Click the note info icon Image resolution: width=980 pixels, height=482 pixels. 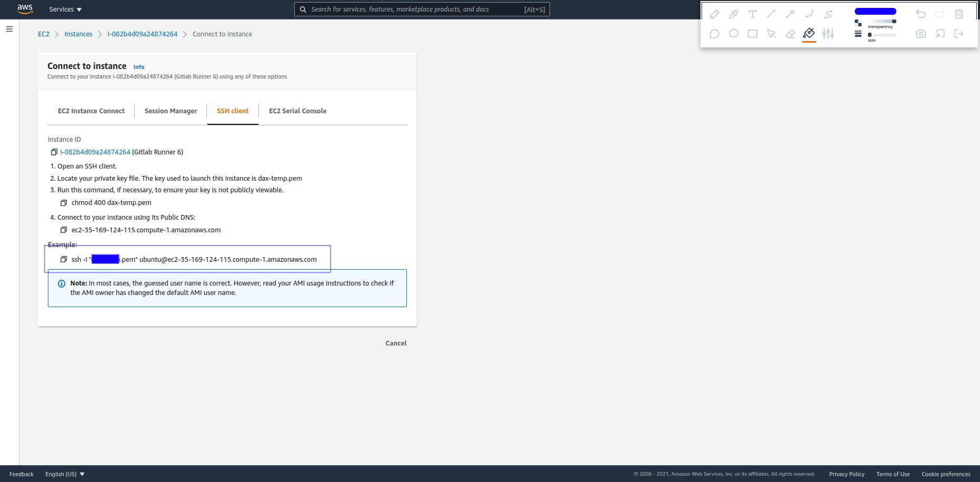pos(62,284)
